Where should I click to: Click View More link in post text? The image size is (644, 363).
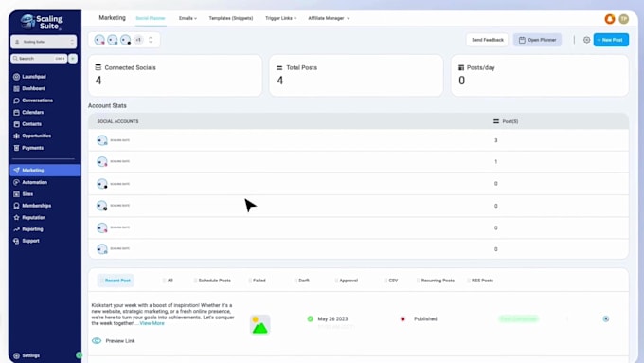(152, 323)
